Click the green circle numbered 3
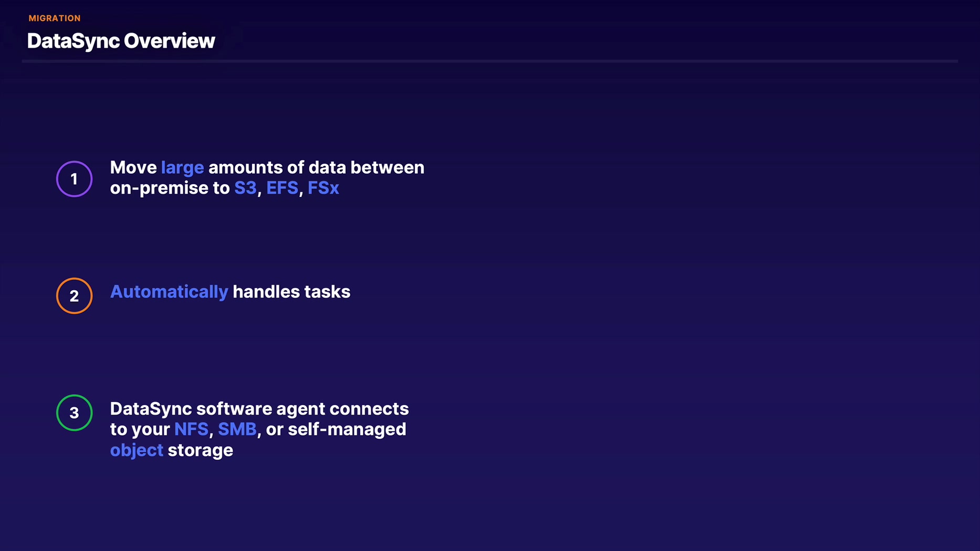 74,413
